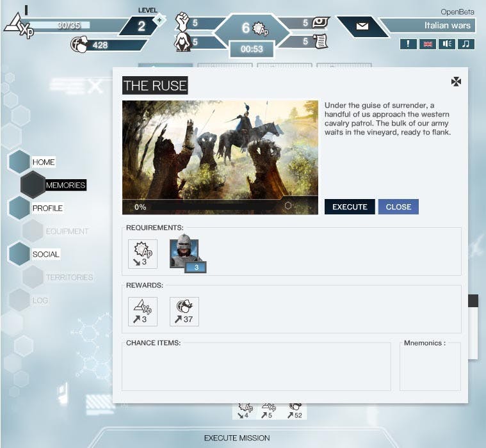This screenshot has height=448, width=486.
Task: Click the Mnemonics box
Action: (x=430, y=367)
